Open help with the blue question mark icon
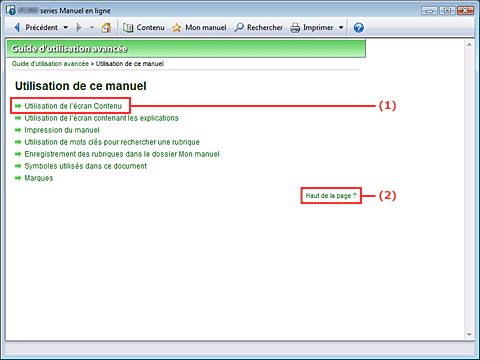 pyautogui.click(x=359, y=28)
